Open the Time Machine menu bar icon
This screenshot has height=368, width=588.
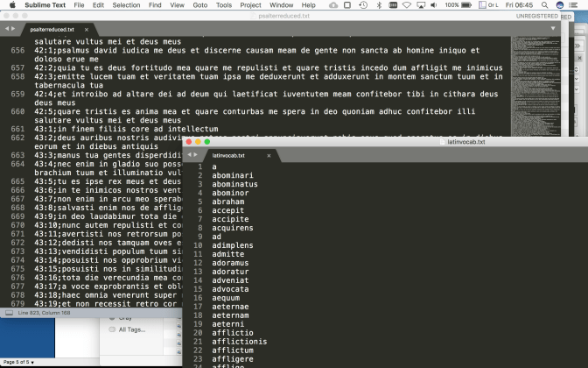click(361, 5)
